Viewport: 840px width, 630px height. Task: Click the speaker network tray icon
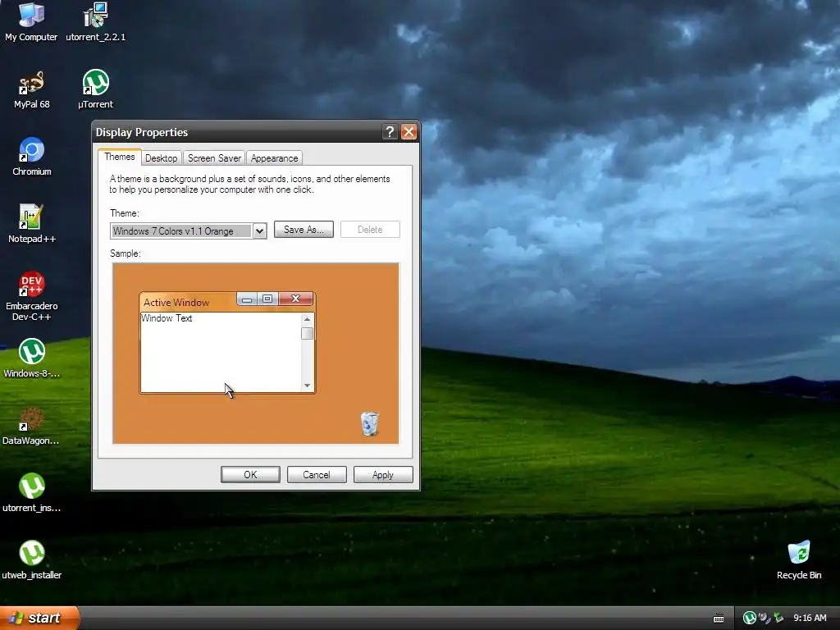765,618
